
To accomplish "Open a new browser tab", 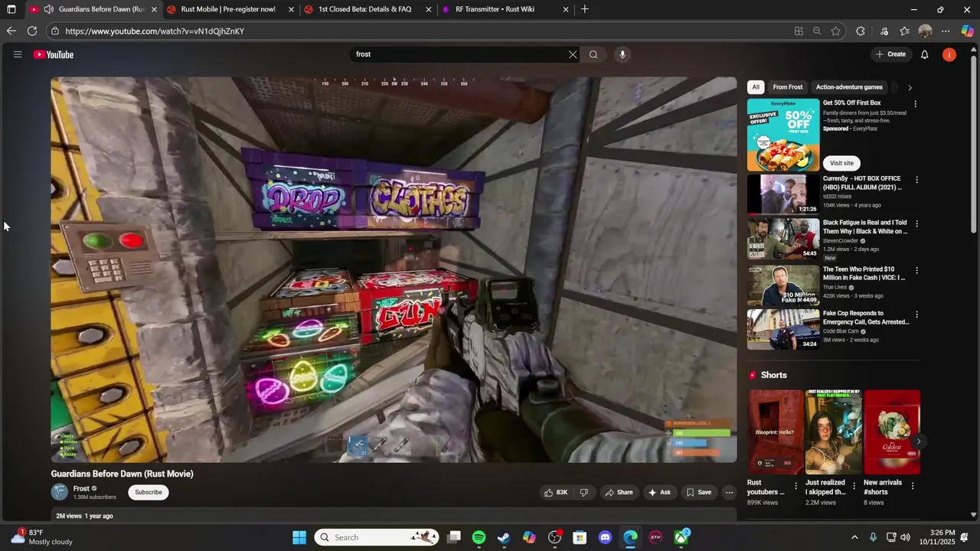I will click(x=585, y=9).
